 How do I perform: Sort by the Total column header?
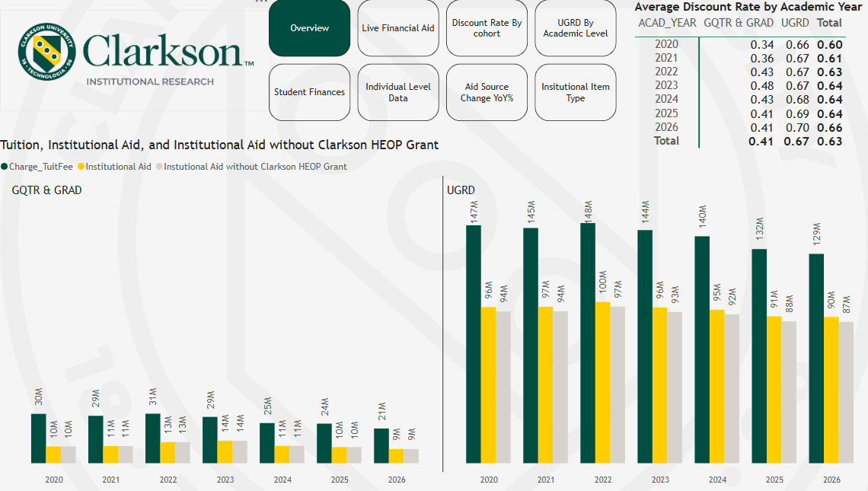[829, 23]
